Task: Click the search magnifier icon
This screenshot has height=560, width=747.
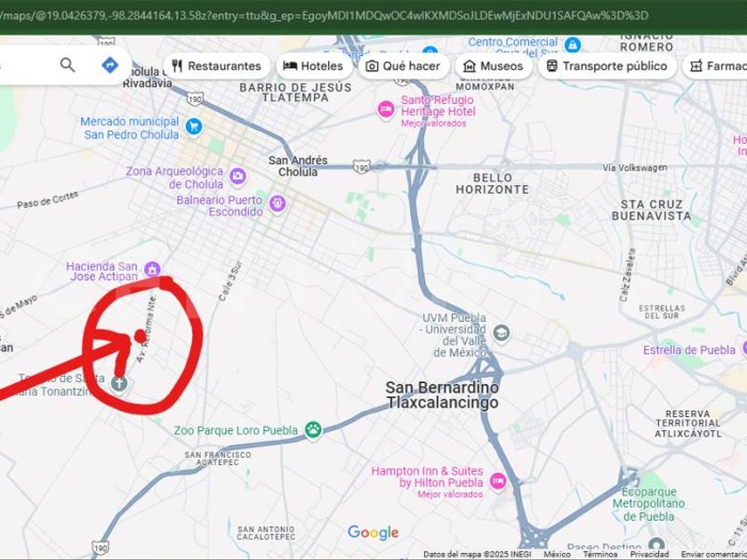Action: [x=68, y=65]
